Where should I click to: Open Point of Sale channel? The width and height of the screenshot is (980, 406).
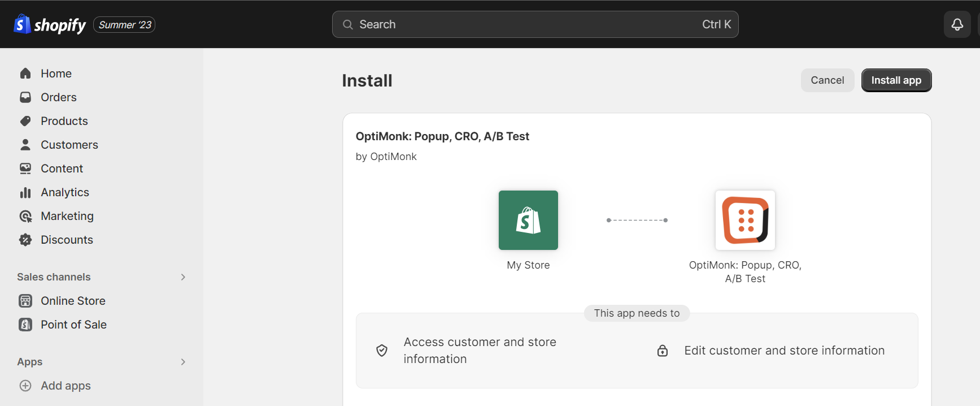73,325
